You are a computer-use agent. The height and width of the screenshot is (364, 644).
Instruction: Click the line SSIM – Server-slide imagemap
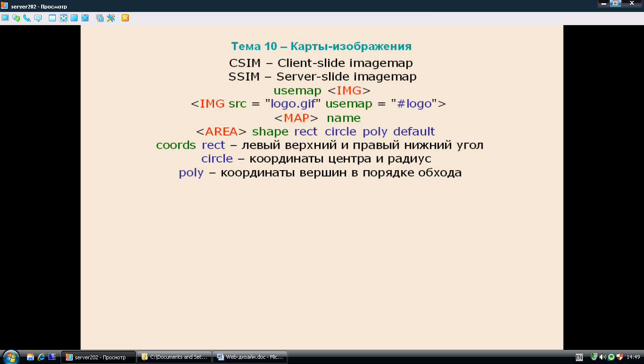click(322, 76)
